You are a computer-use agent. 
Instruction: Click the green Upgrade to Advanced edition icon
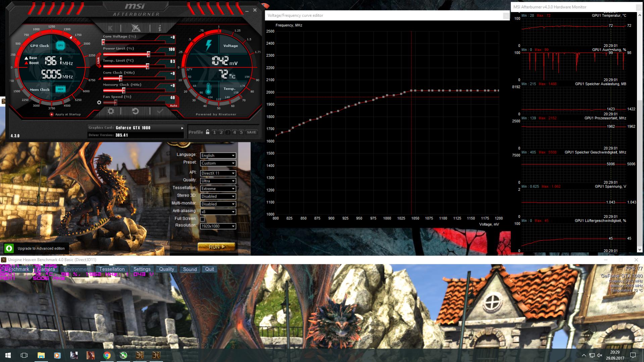click(9, 248)
